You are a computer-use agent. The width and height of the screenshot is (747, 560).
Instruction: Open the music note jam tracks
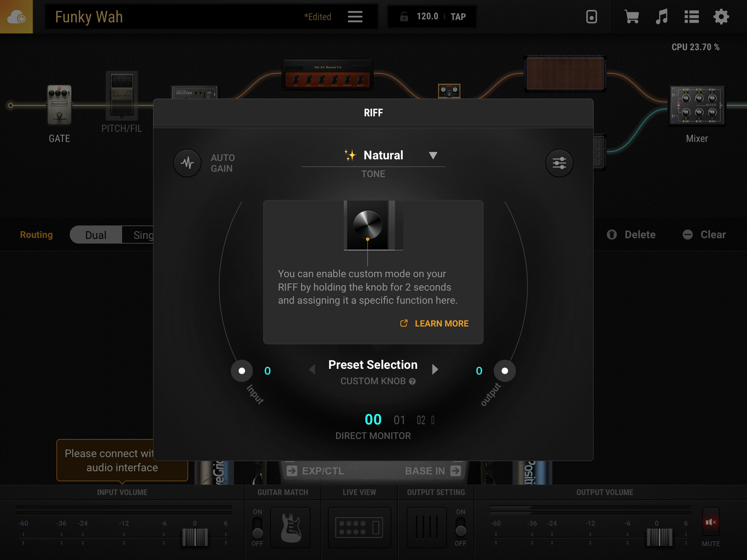pos(661,17)
